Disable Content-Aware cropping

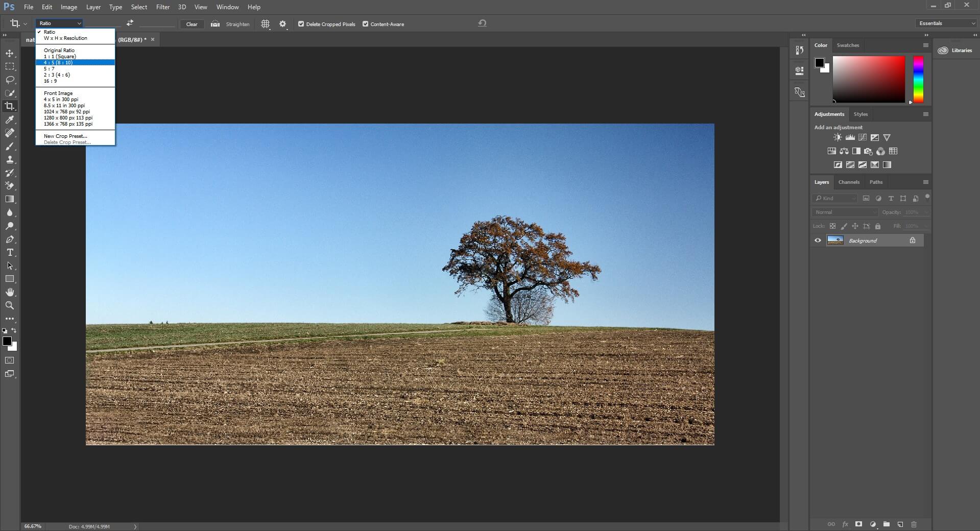pos(366,23)
